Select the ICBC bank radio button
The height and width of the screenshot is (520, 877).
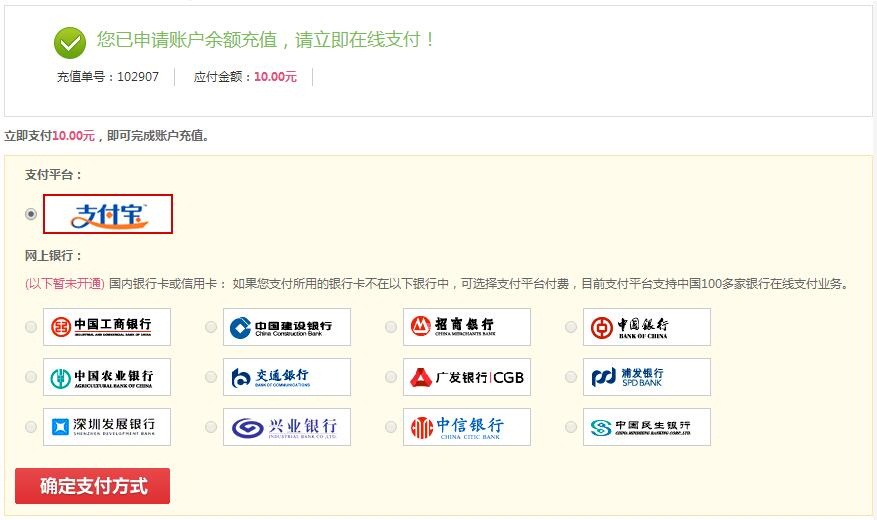(x=31, y=327)
